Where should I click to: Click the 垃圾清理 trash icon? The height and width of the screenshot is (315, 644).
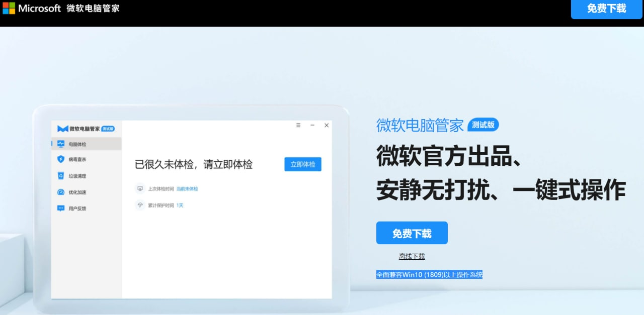[61, 176]
